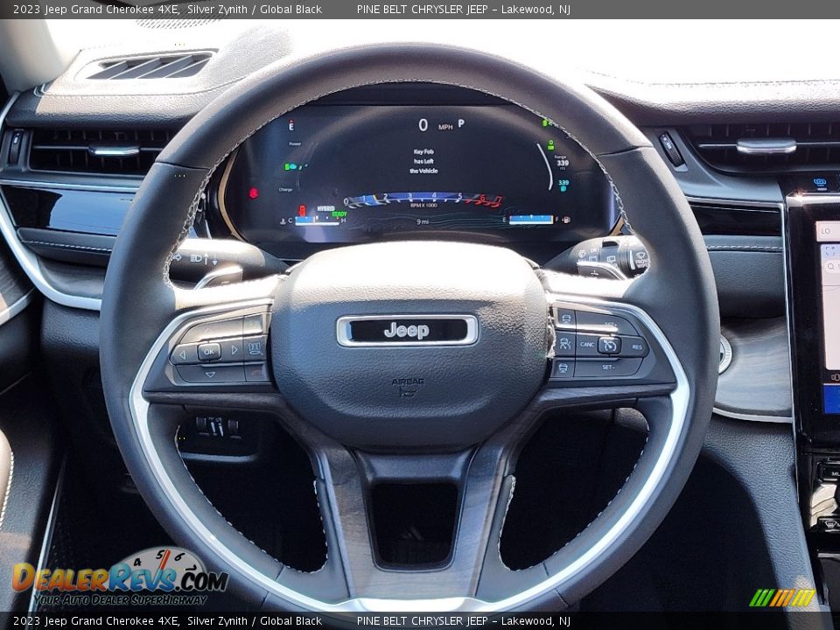Hit the RES cruise resume button
Viewport: 840px width, 630px height.
pyautogui.click(x=636, y=347)
